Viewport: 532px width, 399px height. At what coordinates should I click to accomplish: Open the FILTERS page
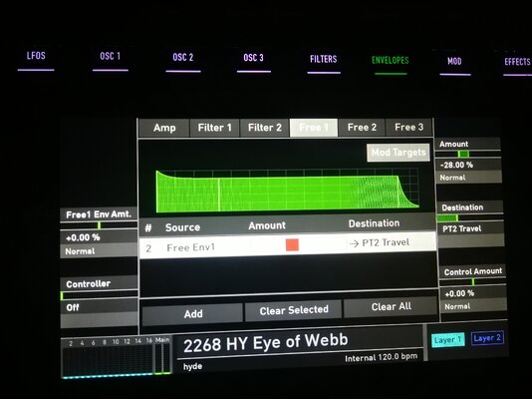(x=324, y=60)
